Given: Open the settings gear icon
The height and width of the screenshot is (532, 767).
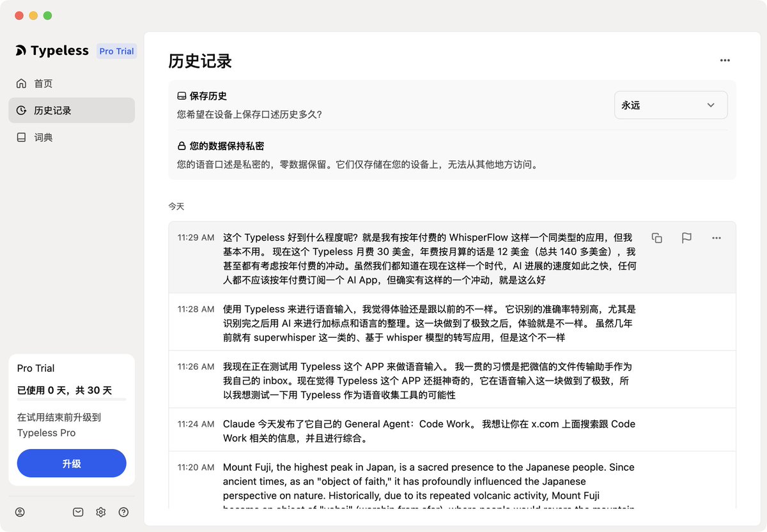Looking at the screenshot, I should tap(100, 512).
